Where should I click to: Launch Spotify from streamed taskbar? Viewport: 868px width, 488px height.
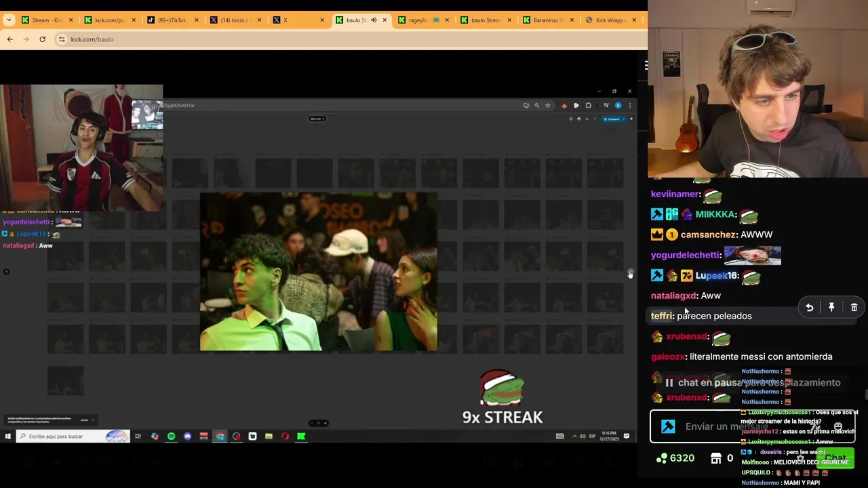pyautogui.click(x=171, y=436)
